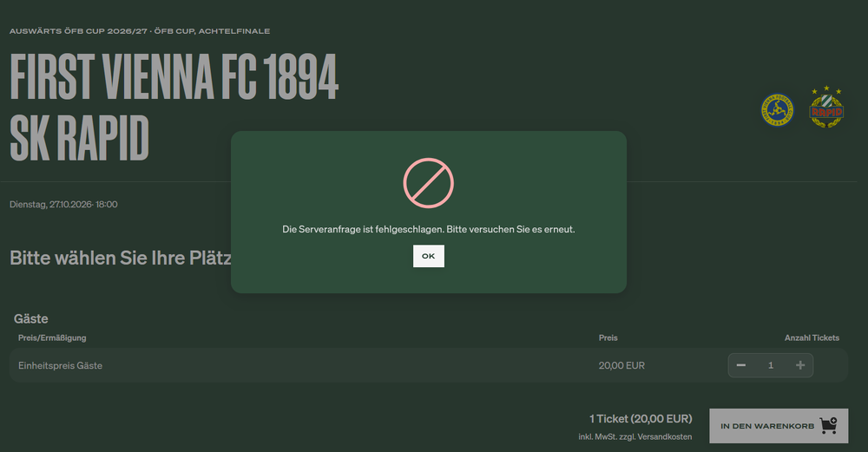Add tickets via In den Warenkorb button
The width and height of the screenshot is (868, 452).
pyautogui.click(x=779, y=426)
